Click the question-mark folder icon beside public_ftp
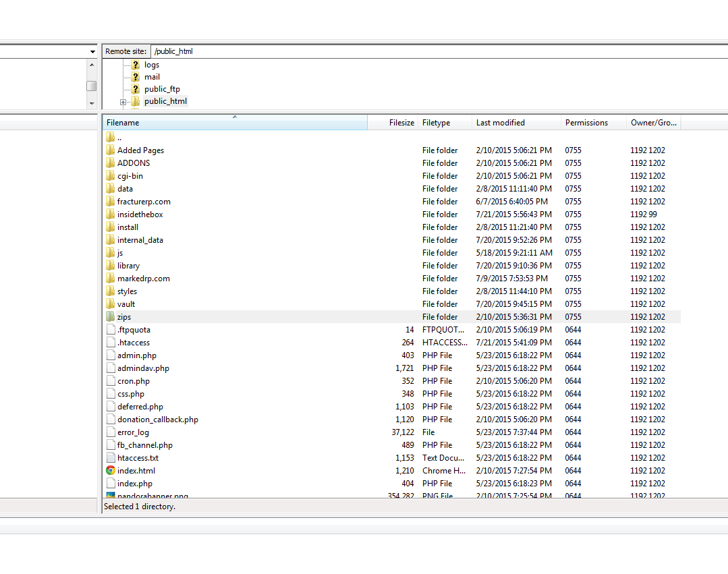Screen dimensions: 728x574 point(135,89)
